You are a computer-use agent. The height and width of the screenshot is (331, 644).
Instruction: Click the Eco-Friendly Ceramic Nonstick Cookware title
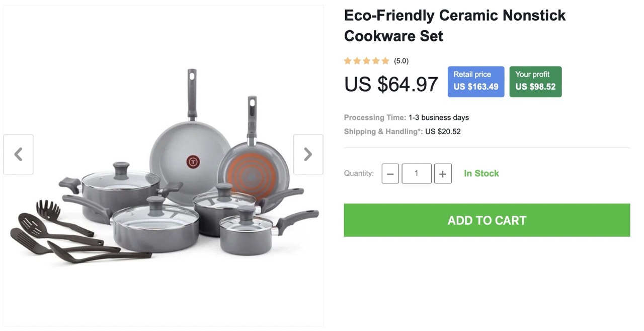coord(454,25)
